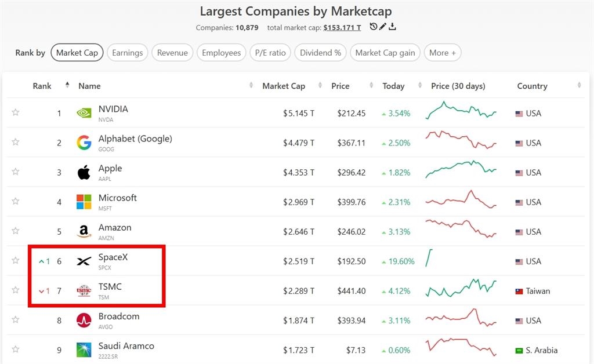594x364 pixels.
Task: Rank companies by Revenue
Action: pos(172,53)
